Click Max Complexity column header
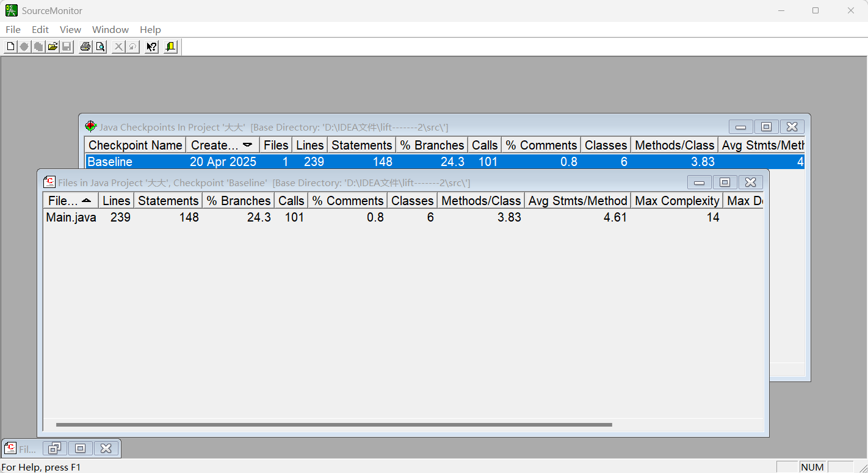The image size is (868, 473). [x=678, y=201]
